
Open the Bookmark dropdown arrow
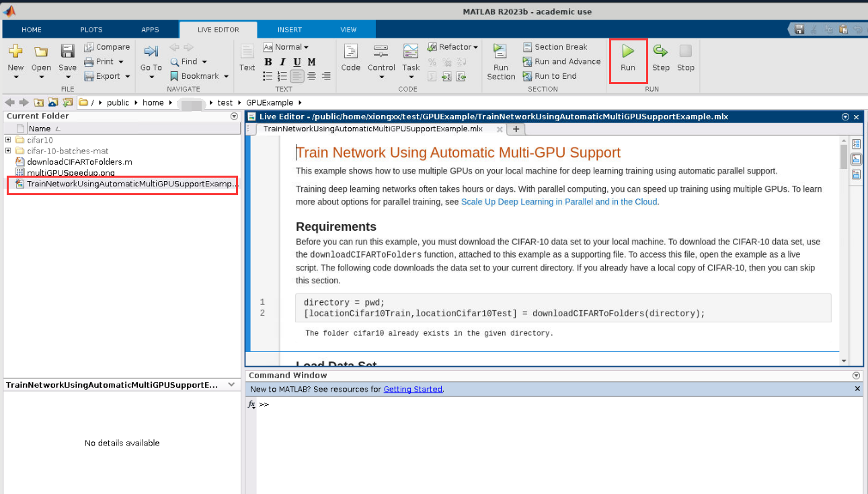(226, 76)
